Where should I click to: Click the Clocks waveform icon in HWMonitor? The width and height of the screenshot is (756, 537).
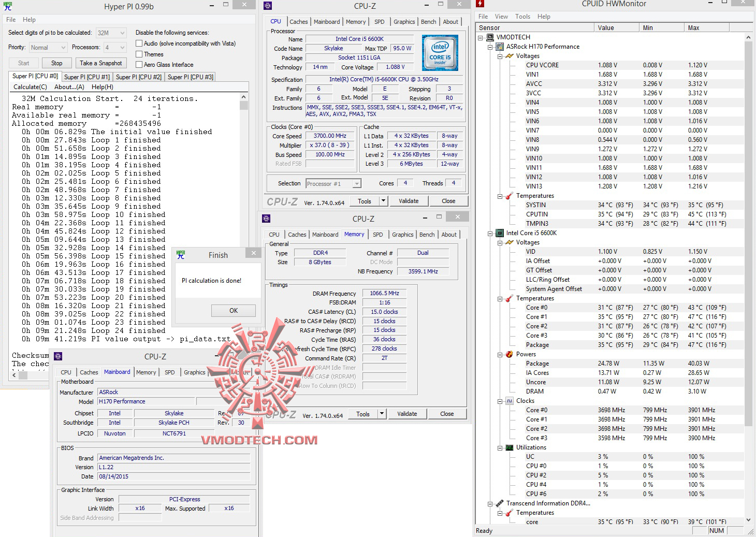pos(510,401)
